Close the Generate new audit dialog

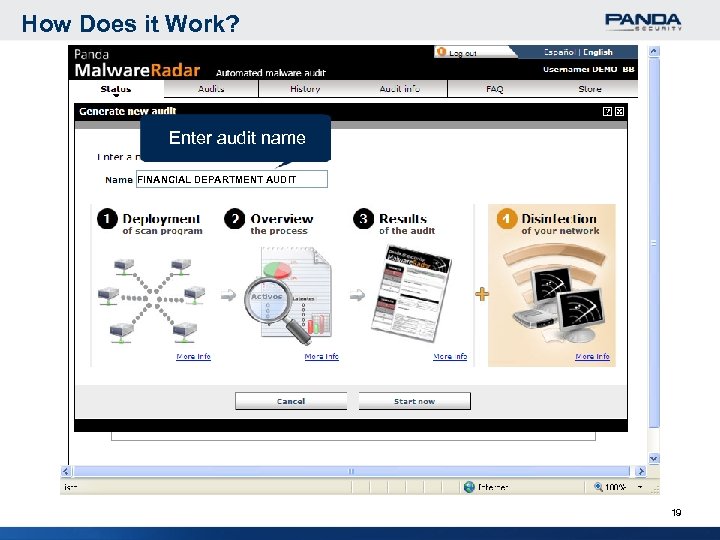619,111
